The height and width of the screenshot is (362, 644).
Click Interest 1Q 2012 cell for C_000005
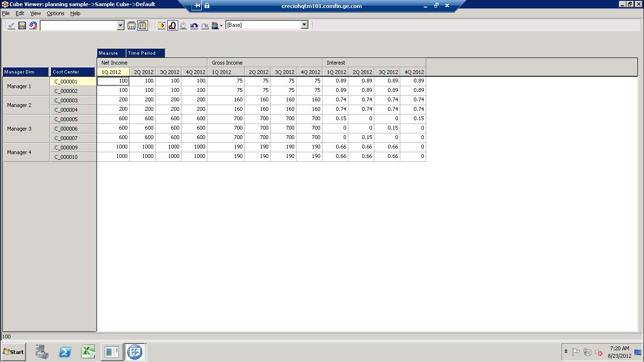(335, 119)
